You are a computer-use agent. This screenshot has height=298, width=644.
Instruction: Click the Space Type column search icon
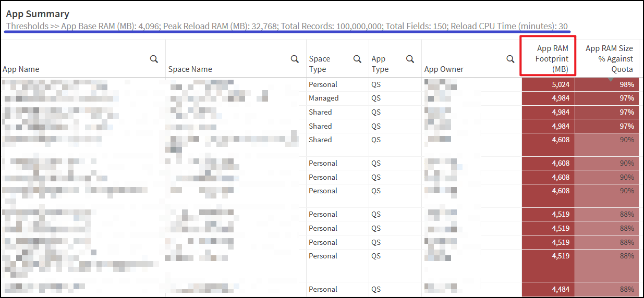357,59
